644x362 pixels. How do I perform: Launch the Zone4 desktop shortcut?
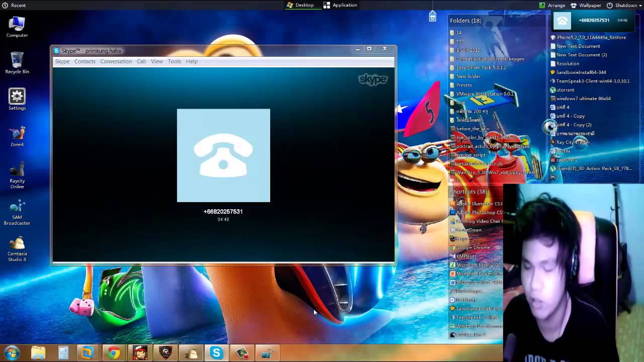pyautogui.click(x=17, y=136)
